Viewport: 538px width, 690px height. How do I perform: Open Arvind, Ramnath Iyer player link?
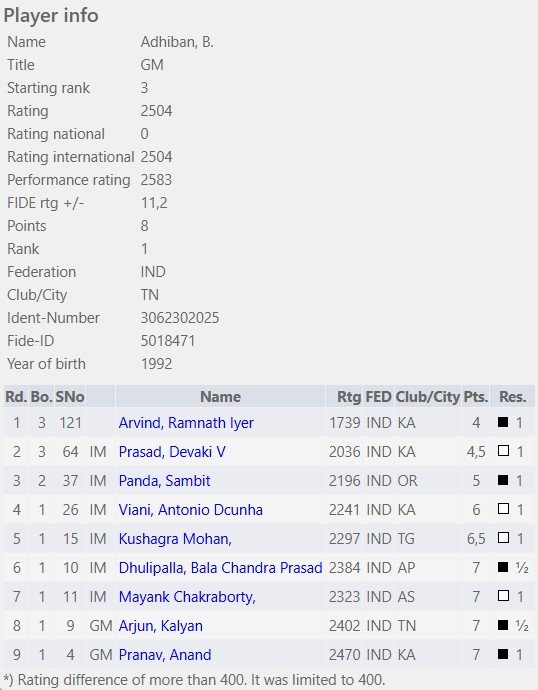(x=186, y=423)
